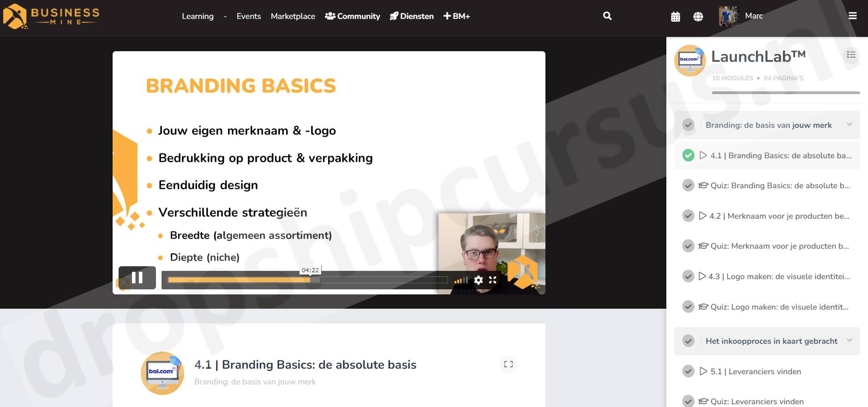Open the Community menu item
The height and width of the screenshot is (407, 868).
tap(353, 16)
